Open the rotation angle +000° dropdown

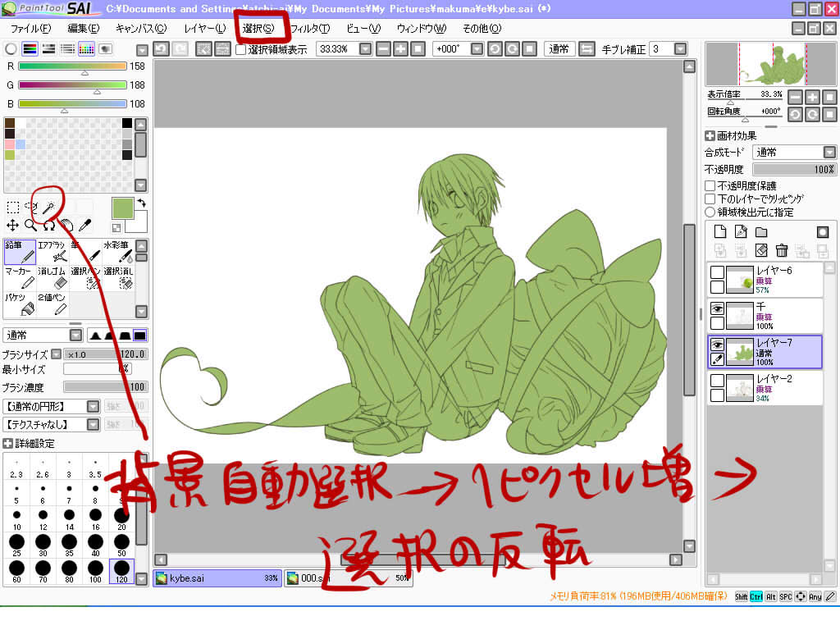(477, 49)
